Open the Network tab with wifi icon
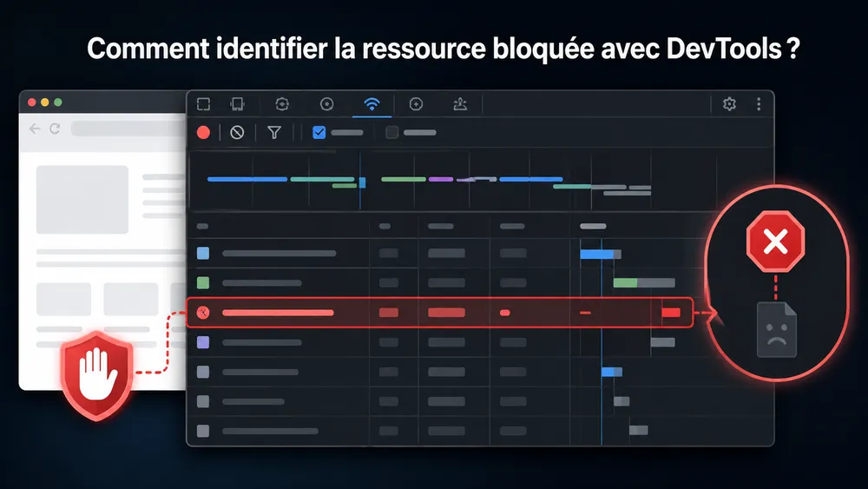The image size is (868, 489). coord(372,104)
